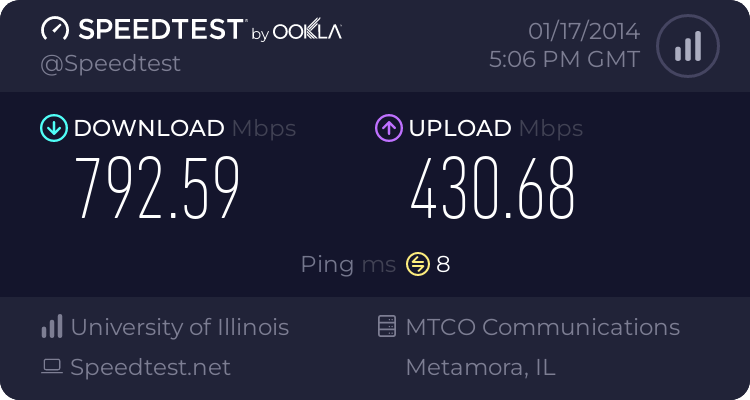Open the @Speedtest handle
750x400 pixels.
pyautogui.click(x=110, y=64)
